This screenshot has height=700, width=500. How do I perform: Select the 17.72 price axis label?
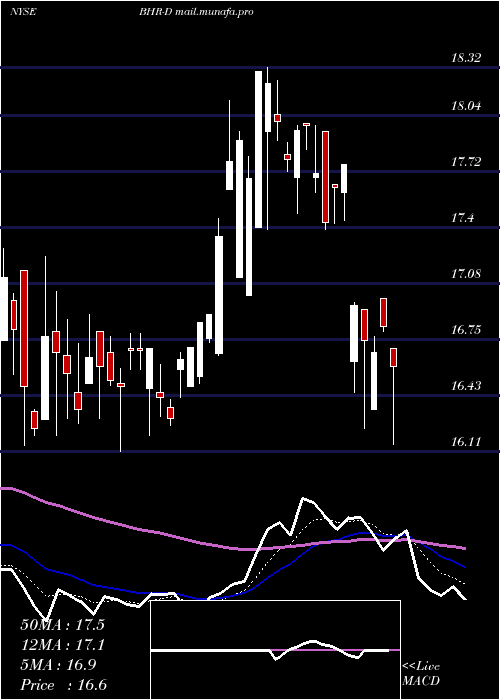click(467, 162)
